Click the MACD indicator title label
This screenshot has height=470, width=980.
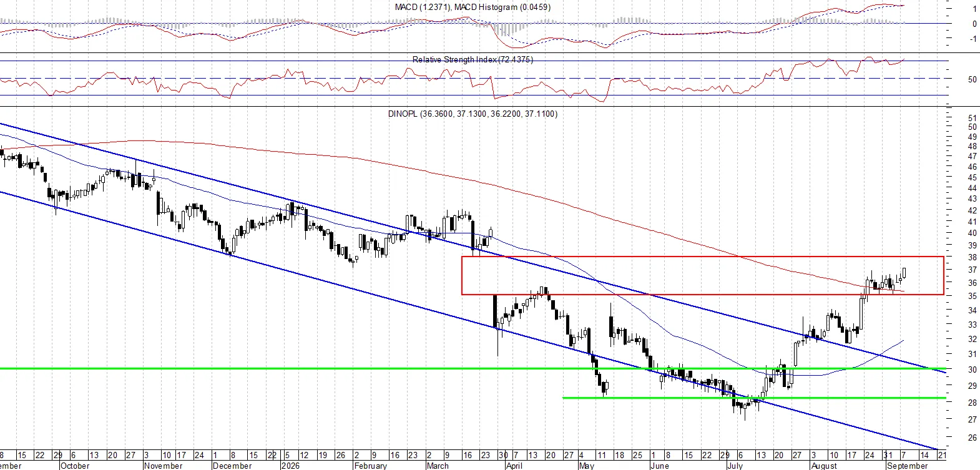point(473,7)
